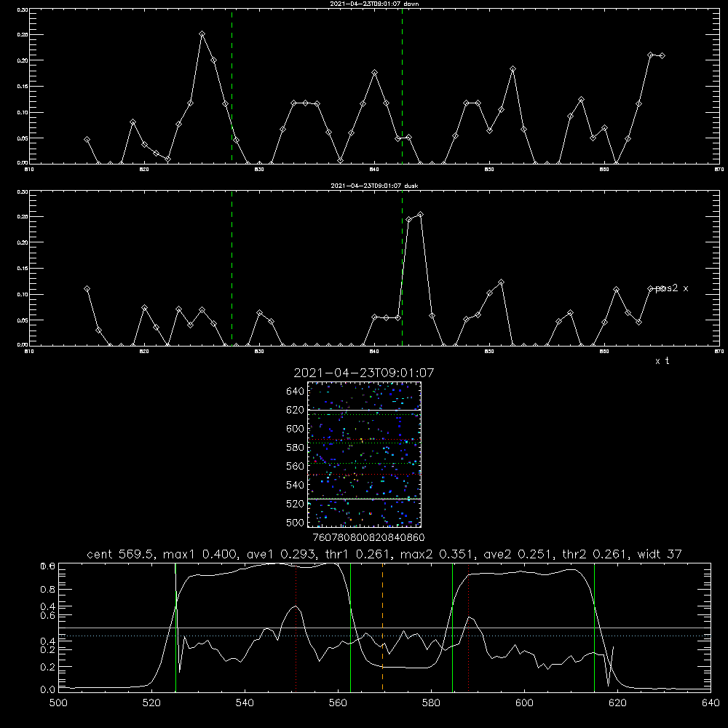Select right green dashed line in dawn plot
The image size is (728, 728).
(x=402, y=87)
